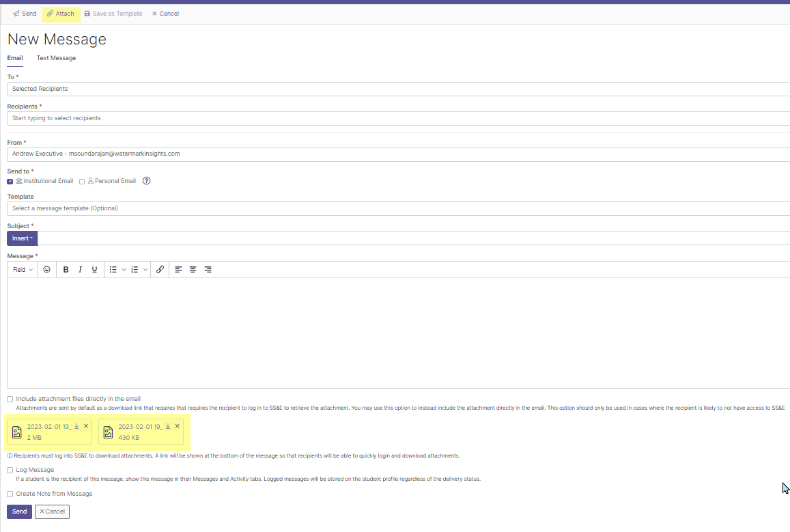Switch to the Text Message tab

[x=57, y=58]
